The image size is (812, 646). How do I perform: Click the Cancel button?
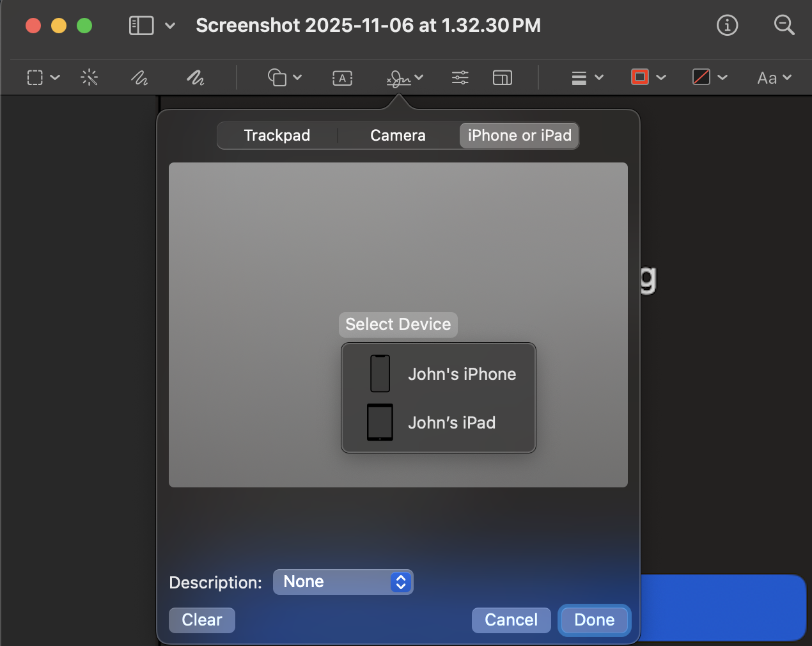pos(511,620)
